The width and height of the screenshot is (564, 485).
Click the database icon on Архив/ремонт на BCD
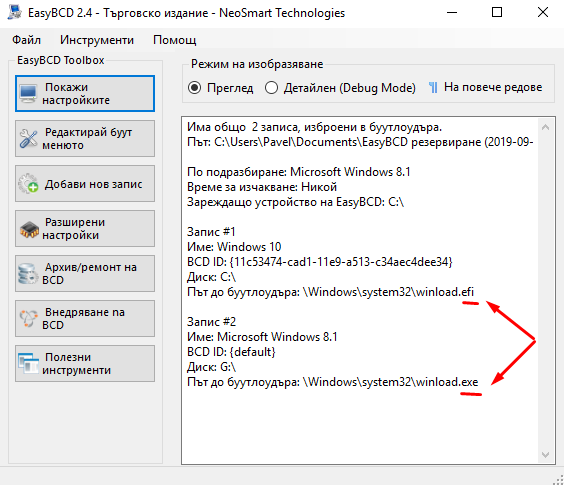tap(27, 273)
